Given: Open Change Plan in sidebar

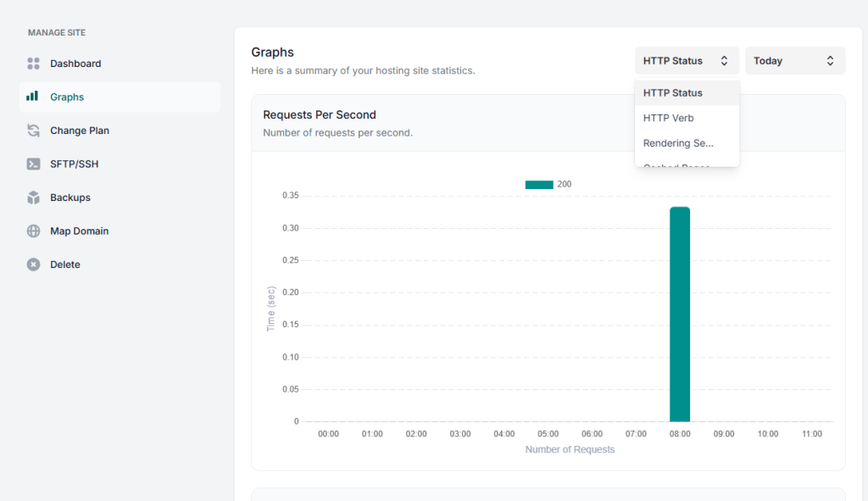Looking at the screenshot, I should tap(120, 131).
